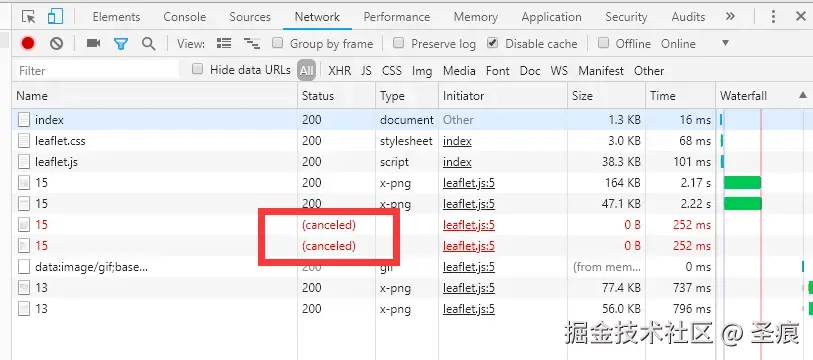Sort by Size column header
This screenshot has width=813, height=360.
point(607,95)
